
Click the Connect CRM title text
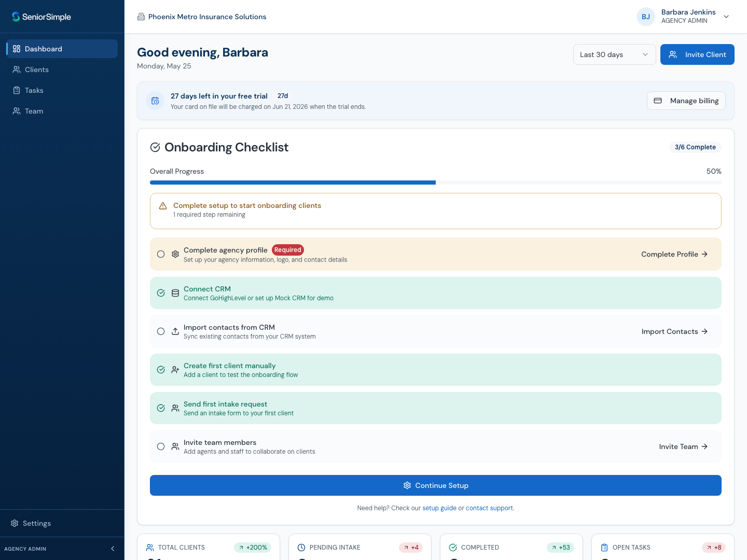[207, 289]
